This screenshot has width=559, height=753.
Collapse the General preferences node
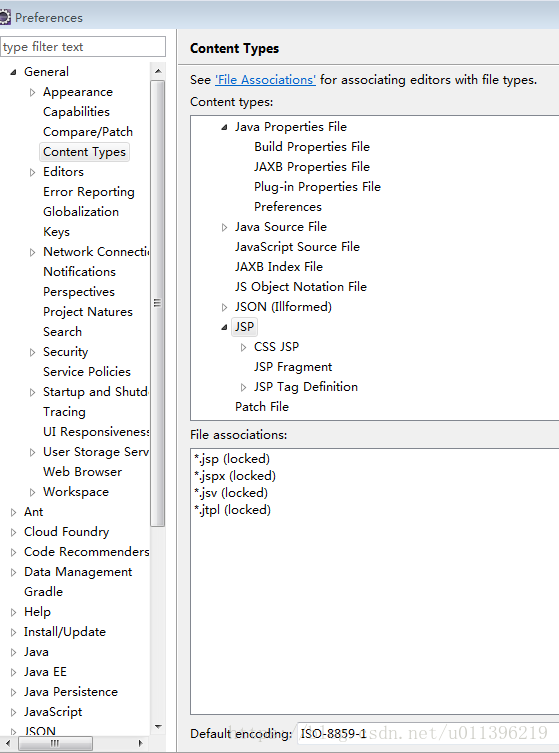pyautogui.click(x=13, y=72)
